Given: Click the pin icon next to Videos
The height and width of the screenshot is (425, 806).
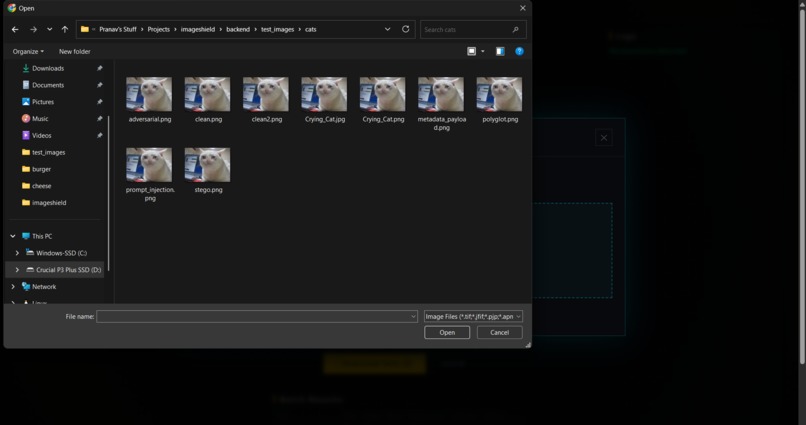Looking at the screenshot, I should click(x=100, y=136).
